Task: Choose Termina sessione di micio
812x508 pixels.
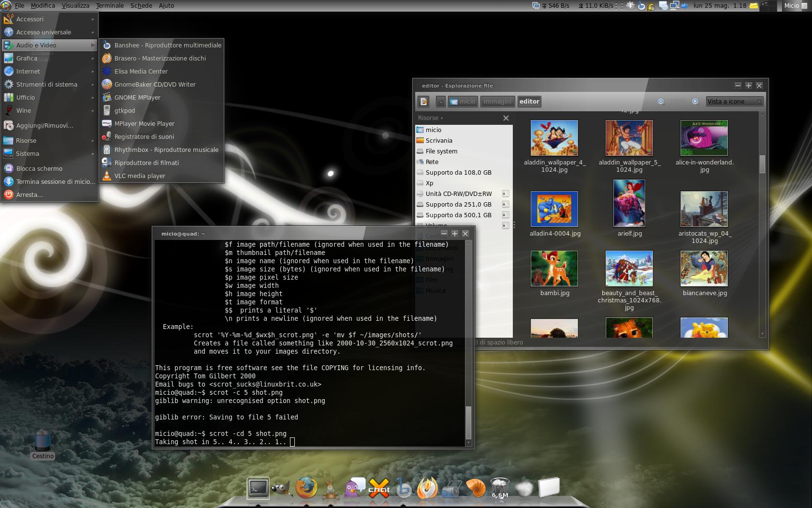Action: pos(49,181)
